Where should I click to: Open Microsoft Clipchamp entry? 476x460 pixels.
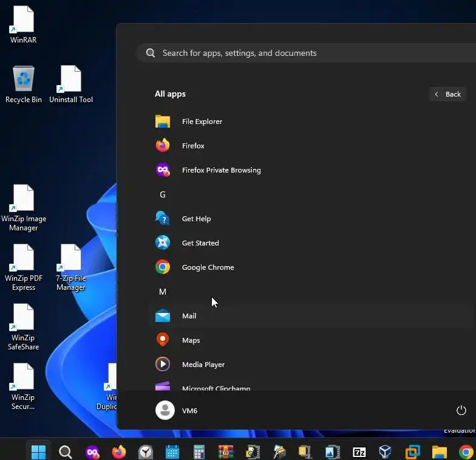(312, 386)
